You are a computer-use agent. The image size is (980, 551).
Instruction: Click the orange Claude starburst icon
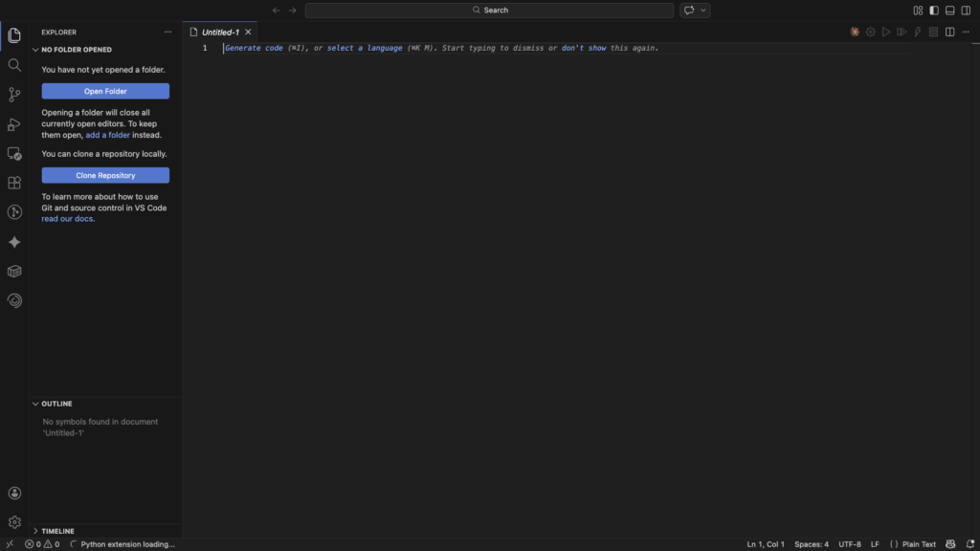click(855, 32)
